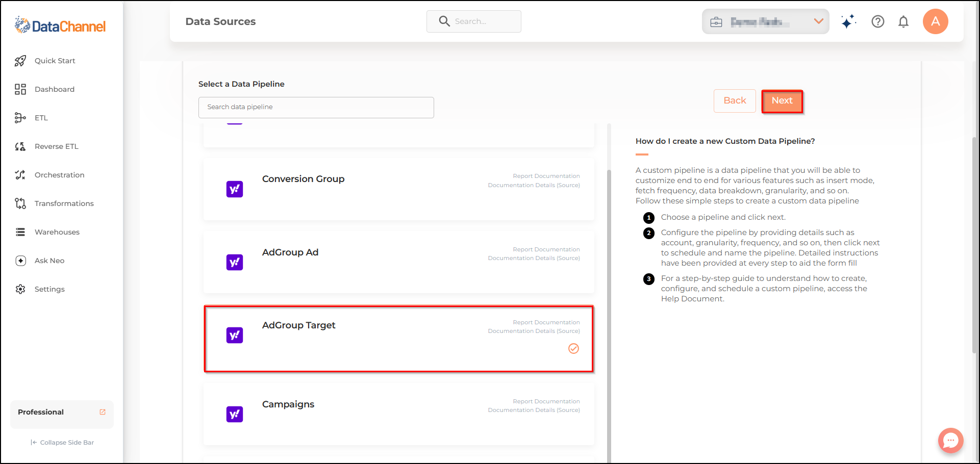Click the ETL menu label

pyautogui.click(x=41, y=118)
